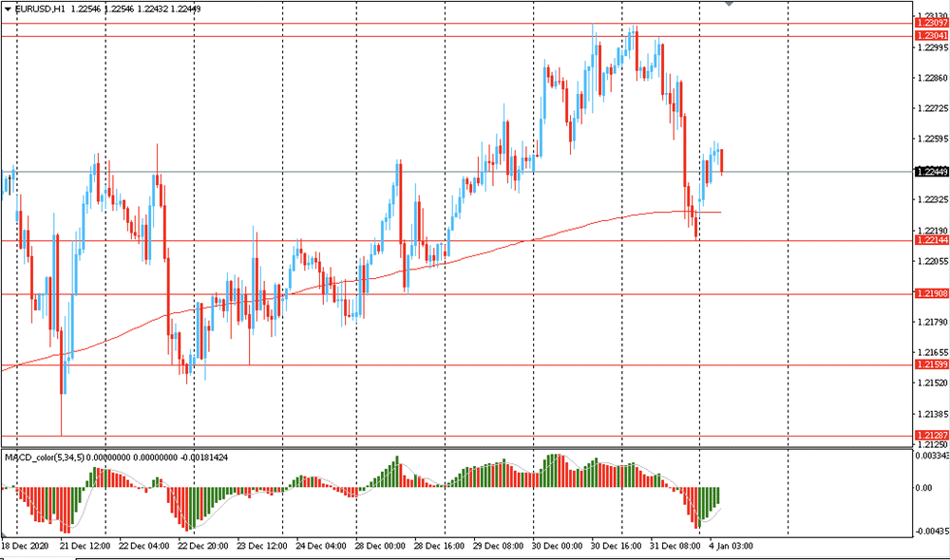The image size is (950, 560).
Task: Click the 0.00 level on MACD scale
Action: (924, 487)
